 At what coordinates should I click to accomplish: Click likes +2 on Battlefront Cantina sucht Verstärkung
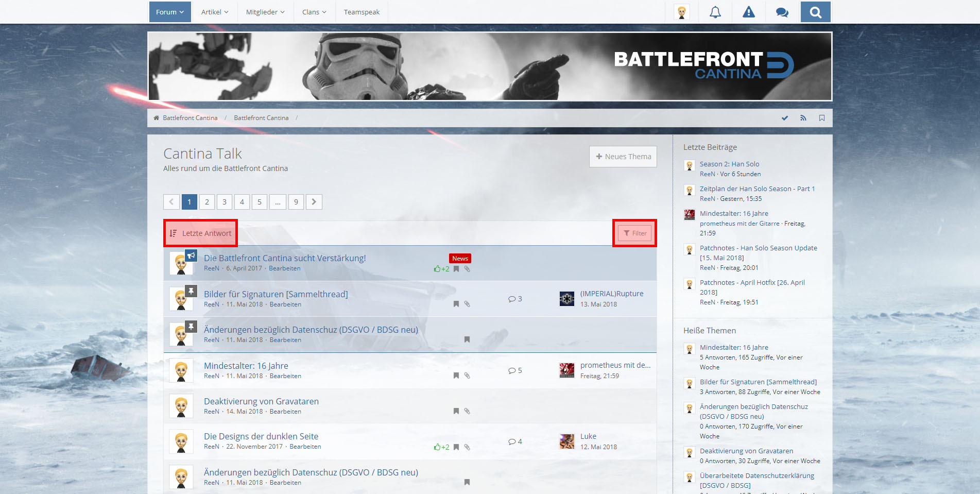pos(441,269)
